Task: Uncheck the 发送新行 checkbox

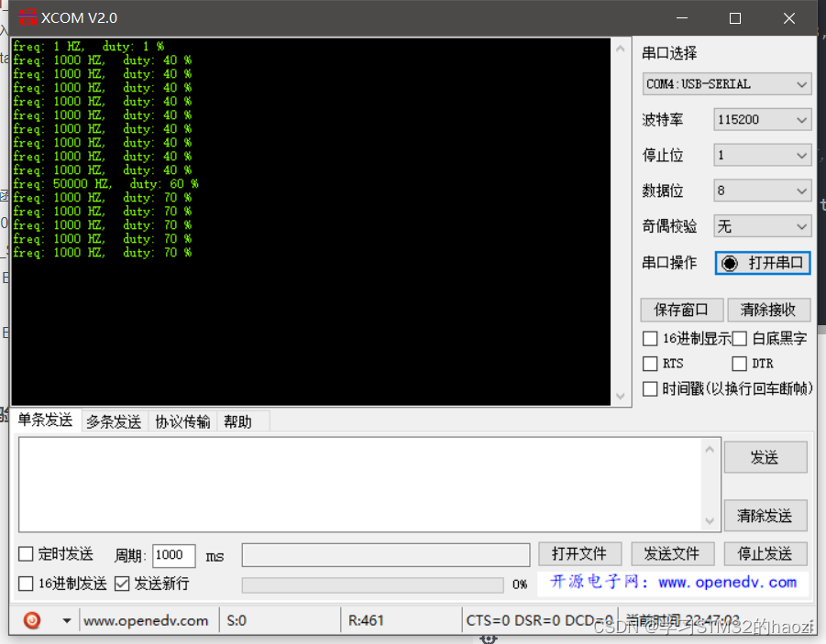Action: pos(122,584)
